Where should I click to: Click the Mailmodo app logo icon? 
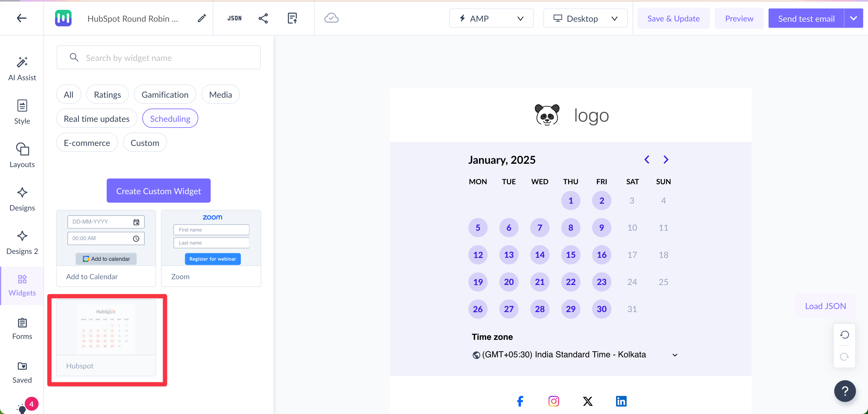coord(63,18)
